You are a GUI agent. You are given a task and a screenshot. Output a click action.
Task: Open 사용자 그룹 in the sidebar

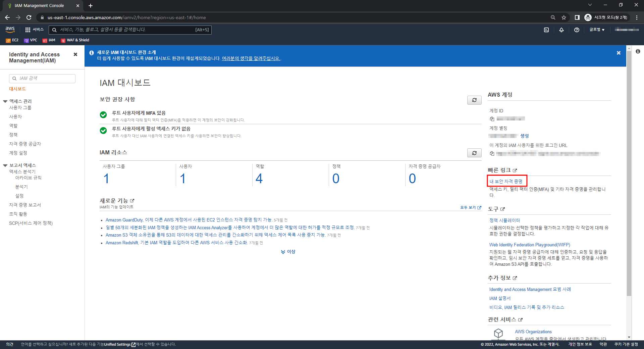20,108
